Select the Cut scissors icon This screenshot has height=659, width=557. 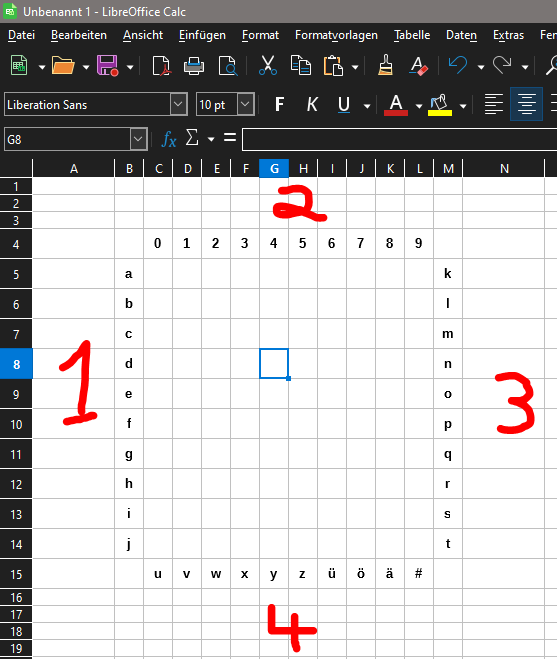tap(268, 66)
